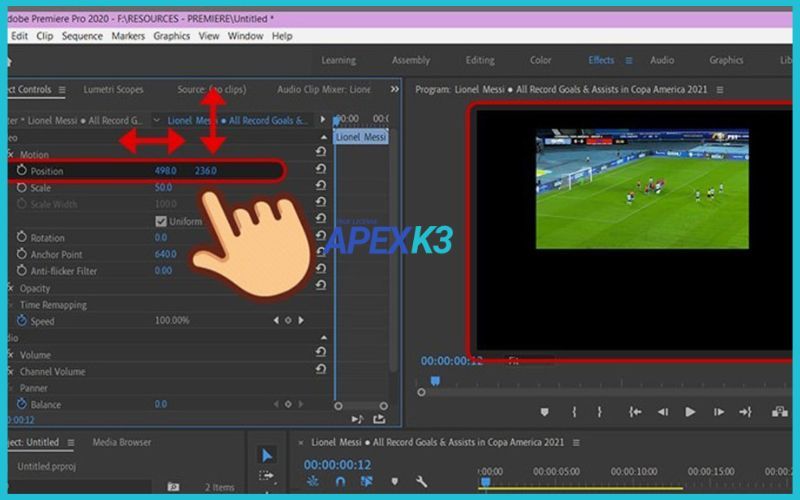Click play only audio for this clip
The image size is (800, 500).
[x=358, y=419]
